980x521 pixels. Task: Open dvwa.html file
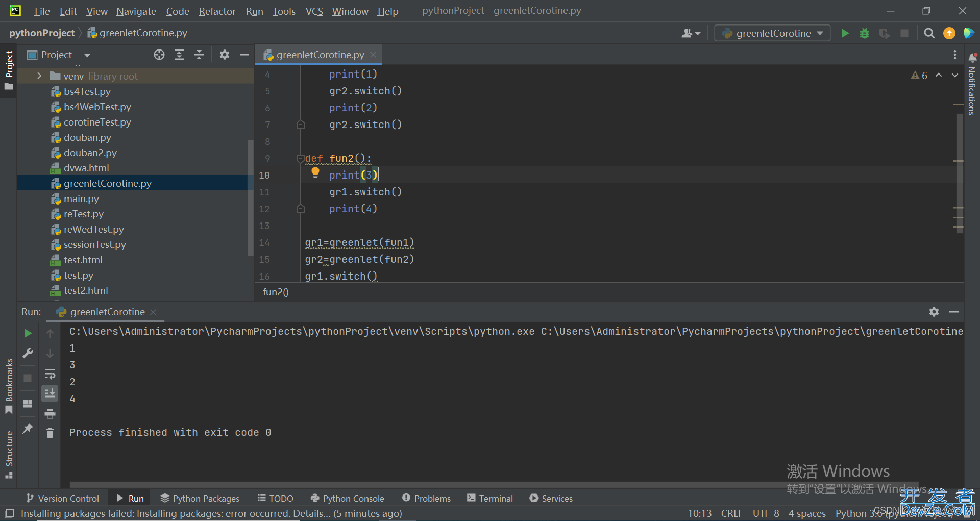[x=86, y=168]
